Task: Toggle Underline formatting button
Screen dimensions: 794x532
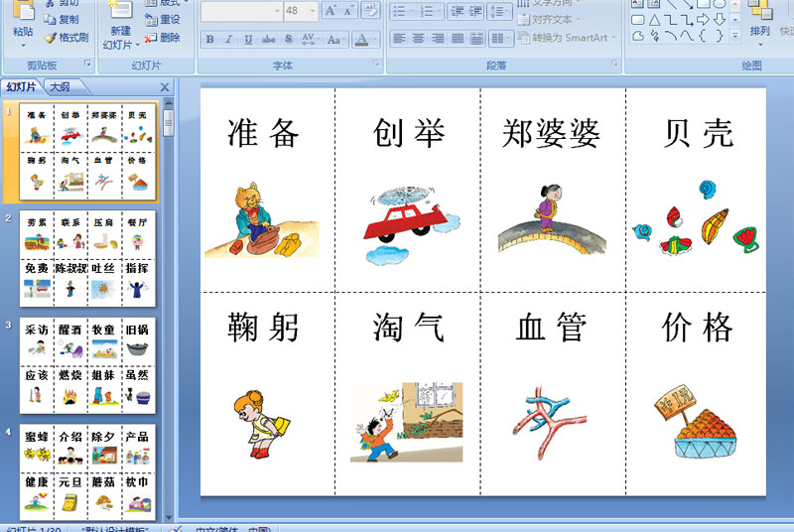Action: tap(248, 39)
